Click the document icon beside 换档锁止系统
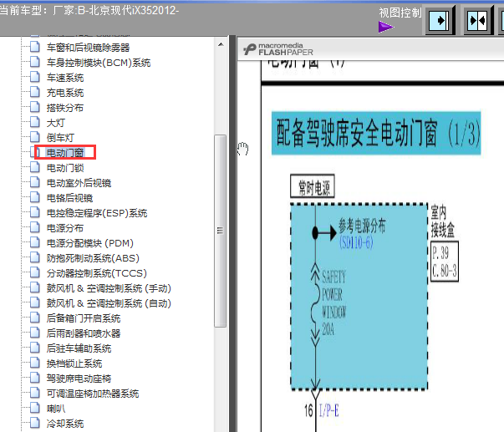Screen dimensions: 504x432 click(x=35, y=363)
